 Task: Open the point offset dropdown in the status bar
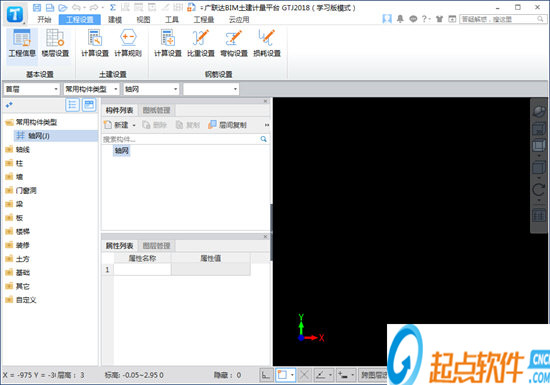coord(353,375)
